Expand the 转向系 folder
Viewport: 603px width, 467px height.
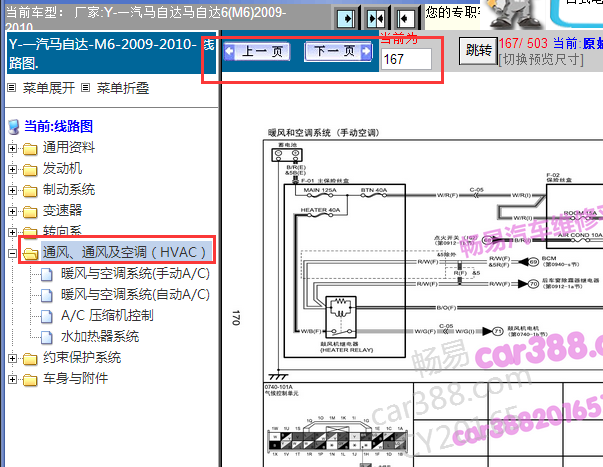(12, 232)
